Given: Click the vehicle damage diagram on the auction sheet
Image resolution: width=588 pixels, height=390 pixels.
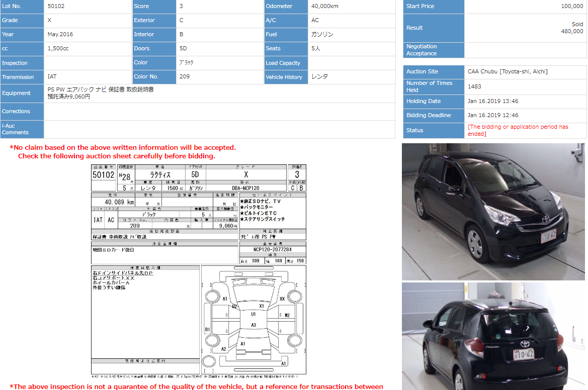Looking at the screenshot, I should point(253,320).
